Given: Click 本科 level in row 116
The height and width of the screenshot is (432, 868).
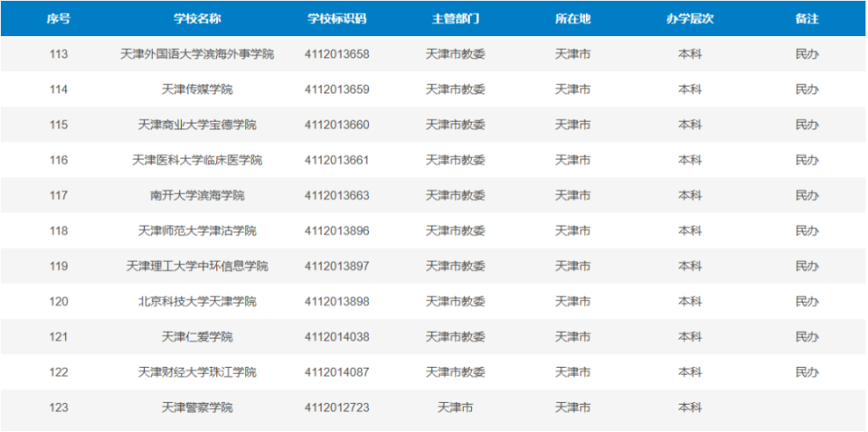Looking at the screenshot, I should click(690, 160).
